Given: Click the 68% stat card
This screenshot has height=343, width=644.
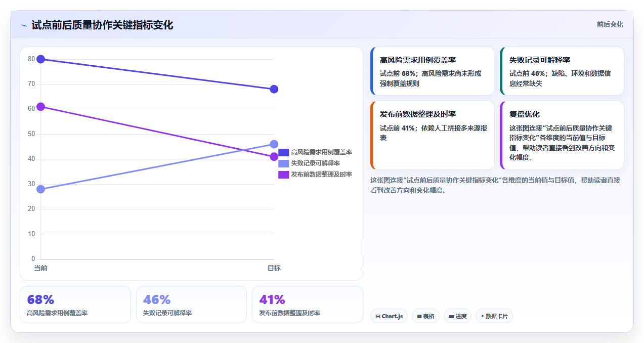Looking at the screenshot, I should (x=75, y=305).
